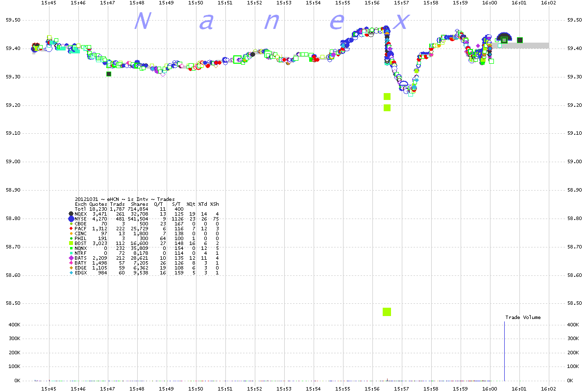The height and width of the screenshot is (392, 588).
Task: Click the NQEX black circle legend marker
Action: [x=71, y=214]
